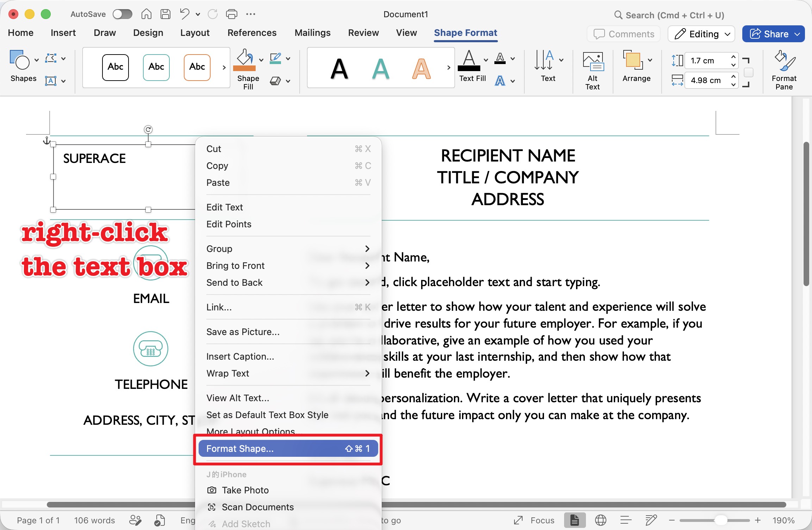Expand the Wrap Text submenu
The height and width of the screenshot is (530, 812).
click(x=288, y=373)
